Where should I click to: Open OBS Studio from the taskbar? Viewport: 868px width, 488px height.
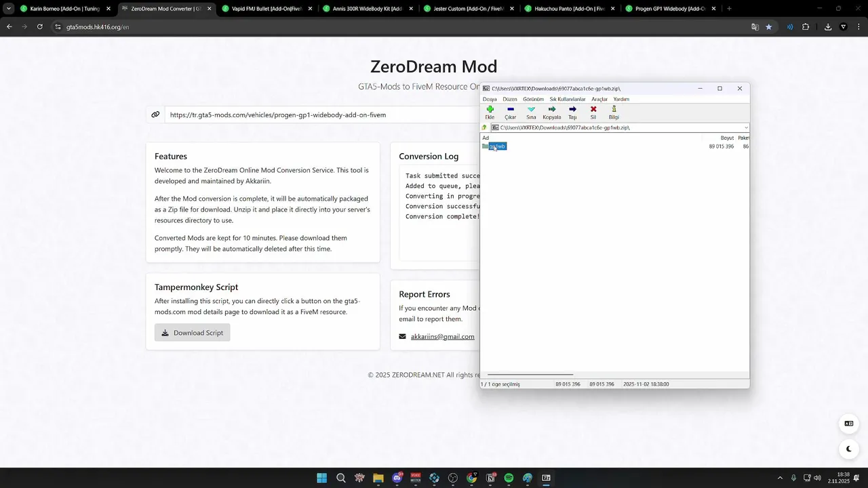tap(453, 478)
